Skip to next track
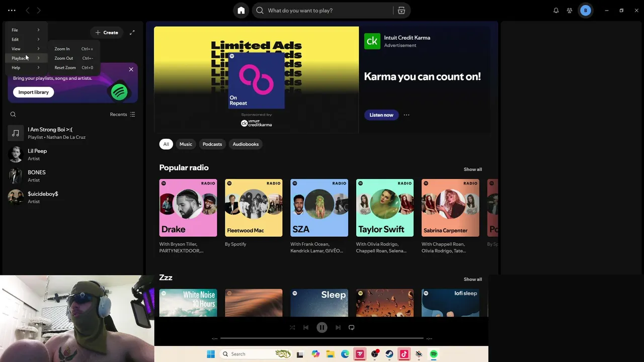Image resolution: width=644 pixels, height=362 pixels. point(338,327)
